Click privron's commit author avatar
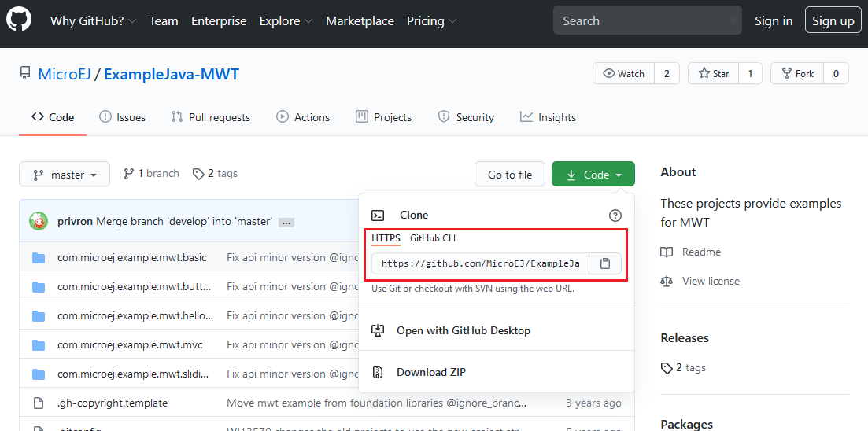The width and height of the screenshot is (868, 431). [x=38, y=221]
